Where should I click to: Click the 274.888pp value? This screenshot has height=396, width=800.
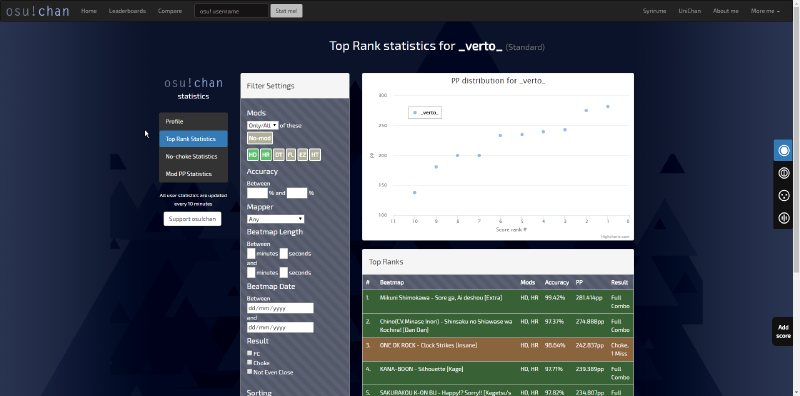coord(590,321)
